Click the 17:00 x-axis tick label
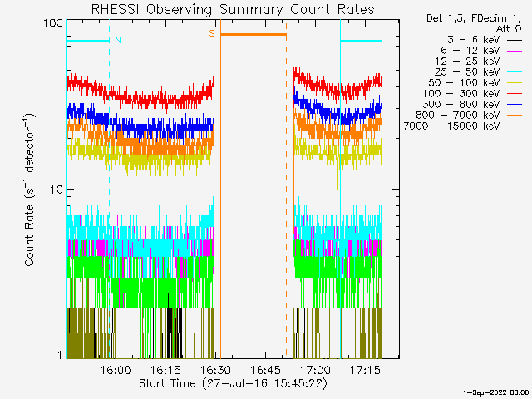The image size is (532, 399). pyautogui.click(x=315, y=370)
